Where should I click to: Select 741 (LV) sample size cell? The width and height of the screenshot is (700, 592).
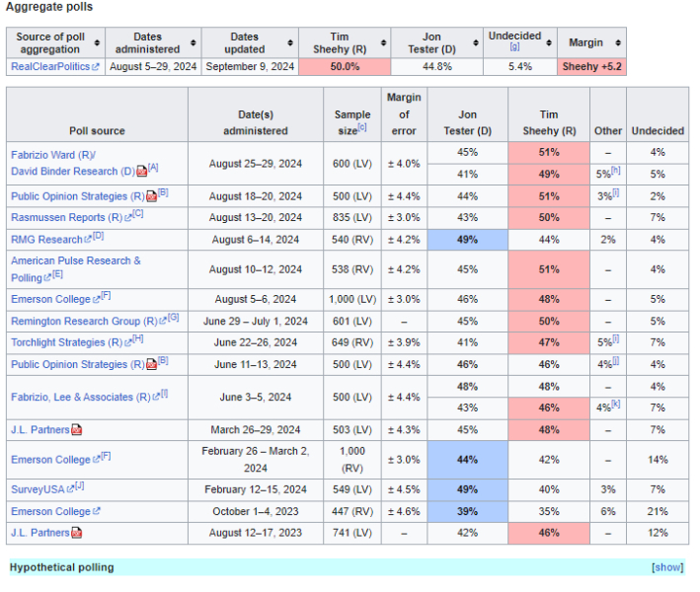click(352, 533)
